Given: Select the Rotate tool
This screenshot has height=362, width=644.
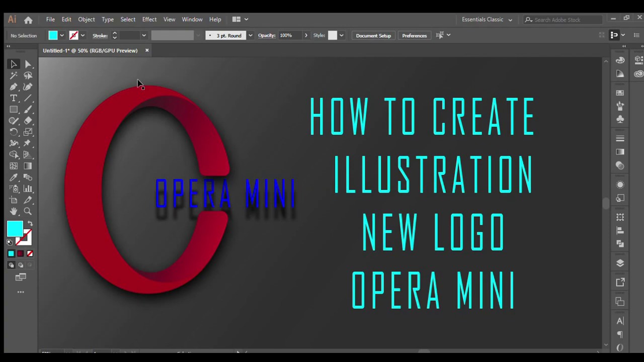Looking at the screenshot, I should click(14, 132).
